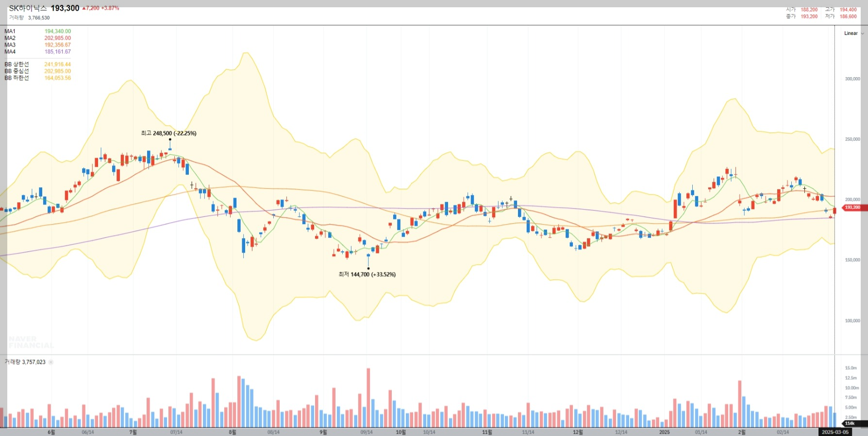The width and height of the screenshot is (868, 436).
Task: Select the MA1 legend row
Action: point(38,31)
